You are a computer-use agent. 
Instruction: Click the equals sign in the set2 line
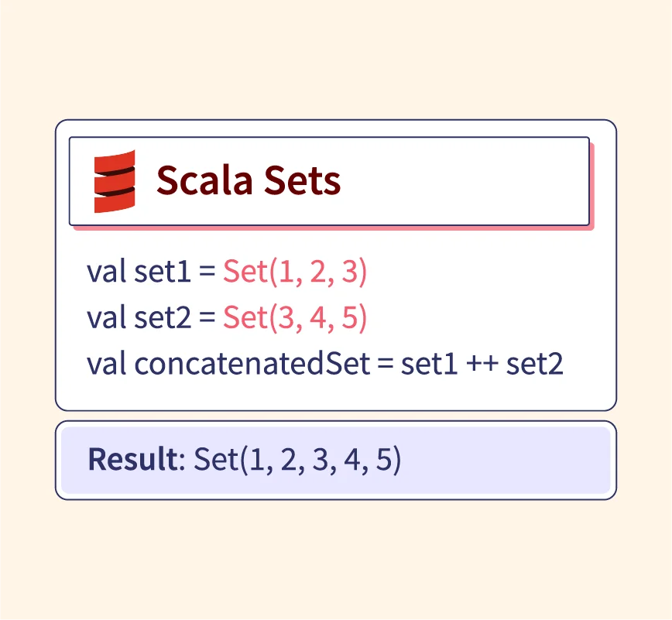pos(207,318)
